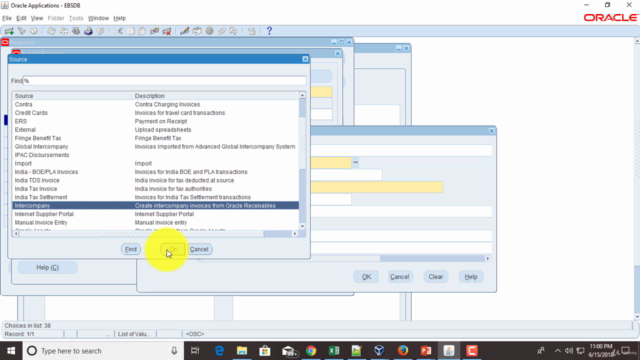Click Cancel in the Source dialog
This screenshot has height=360, width=640.
199,249
